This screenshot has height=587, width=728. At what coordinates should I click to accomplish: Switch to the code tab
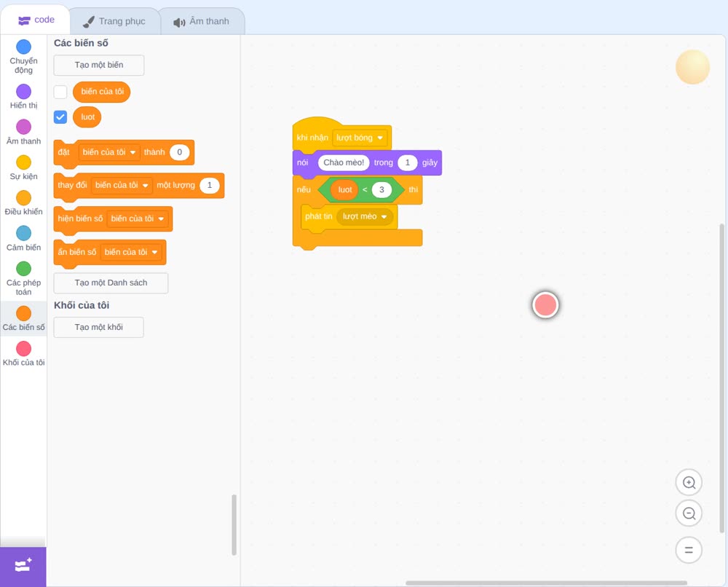point(36,20)
